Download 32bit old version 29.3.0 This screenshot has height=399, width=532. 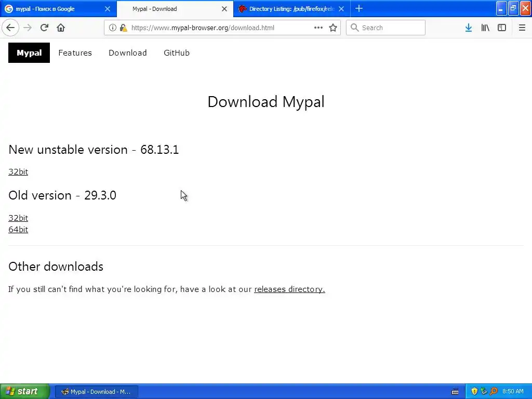click(18, 218)
